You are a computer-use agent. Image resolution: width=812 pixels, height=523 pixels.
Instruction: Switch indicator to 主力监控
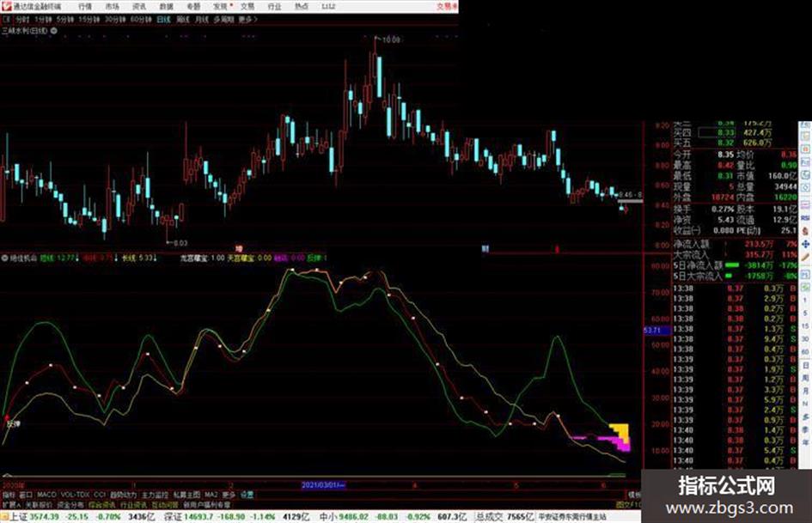[x=155, y=495]
